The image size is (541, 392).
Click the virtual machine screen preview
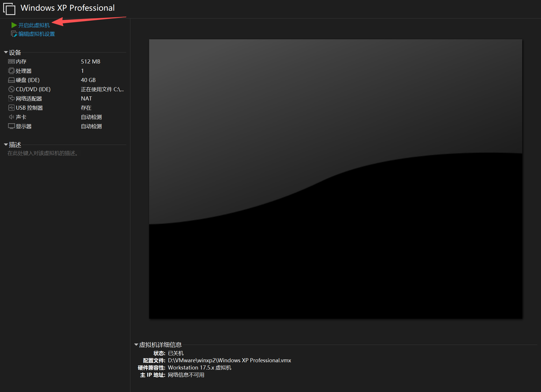(x=336, y=179)
